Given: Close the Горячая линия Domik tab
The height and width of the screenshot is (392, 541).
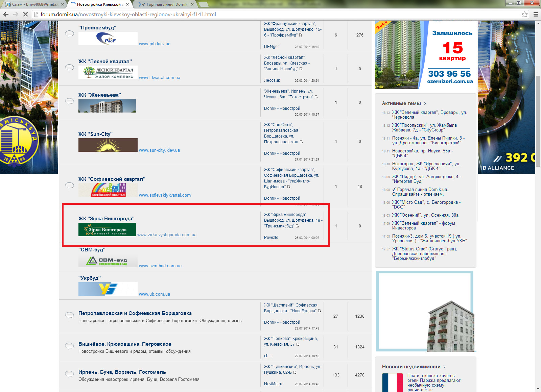Looking at the screenshot, I should pyautogui.click(x=192, y=4).
